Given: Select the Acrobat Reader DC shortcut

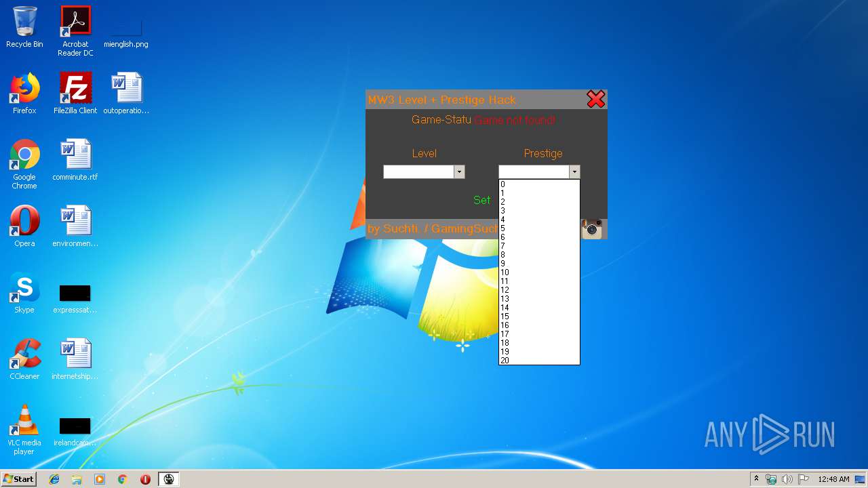Looking at the screenshot, I should [x=75, y=31].
